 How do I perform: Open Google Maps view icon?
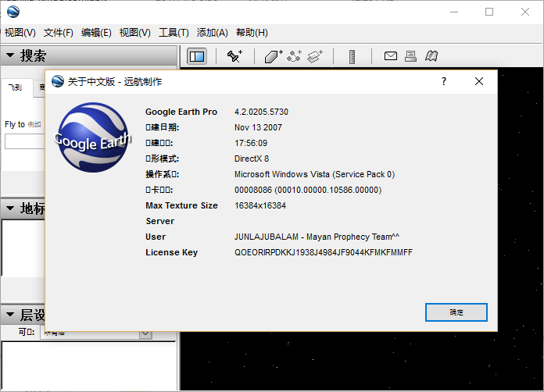[x=431, y=56]
